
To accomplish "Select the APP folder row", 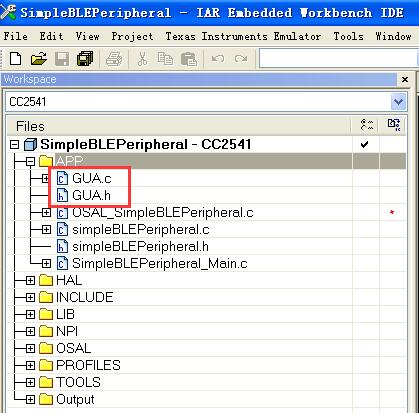I will 206,161.
